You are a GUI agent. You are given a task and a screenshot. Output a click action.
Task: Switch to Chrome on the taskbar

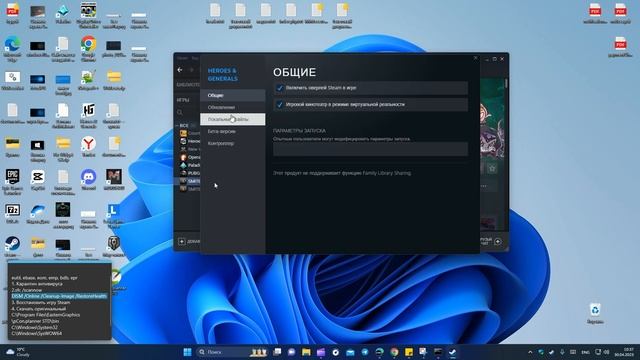point(394,352)
